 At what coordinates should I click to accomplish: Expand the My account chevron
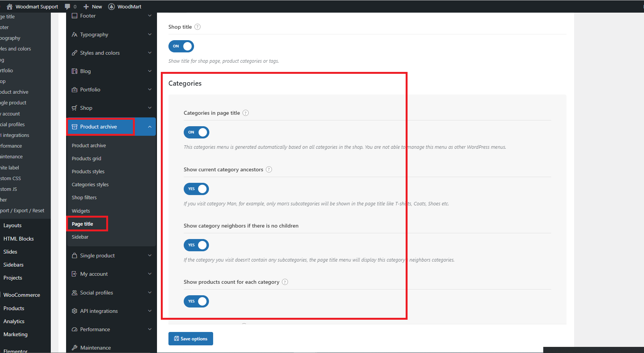pyautogui.click(x=150, y=274)
